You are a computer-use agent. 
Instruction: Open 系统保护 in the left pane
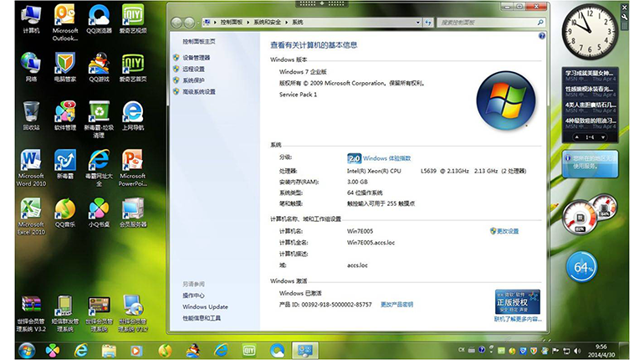[193, 80]
